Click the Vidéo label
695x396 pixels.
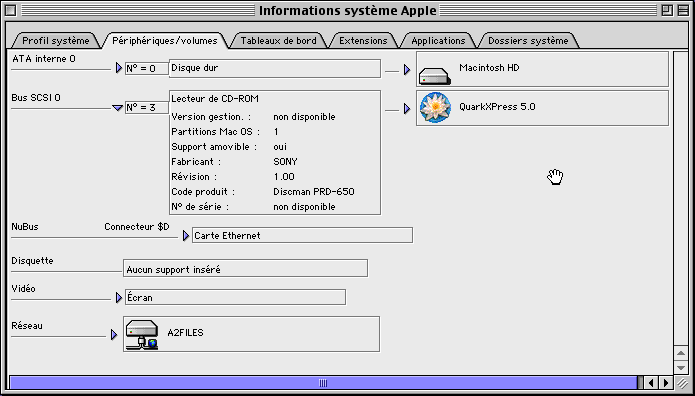(x=23, y=289)
